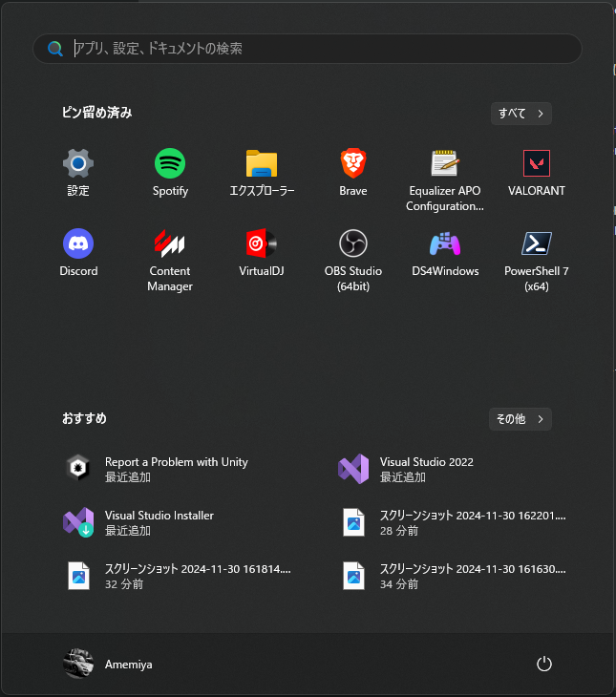Open screenshot 2024-11-30 161814 file
The image size is (616, 697).
[x=181, y=576]
